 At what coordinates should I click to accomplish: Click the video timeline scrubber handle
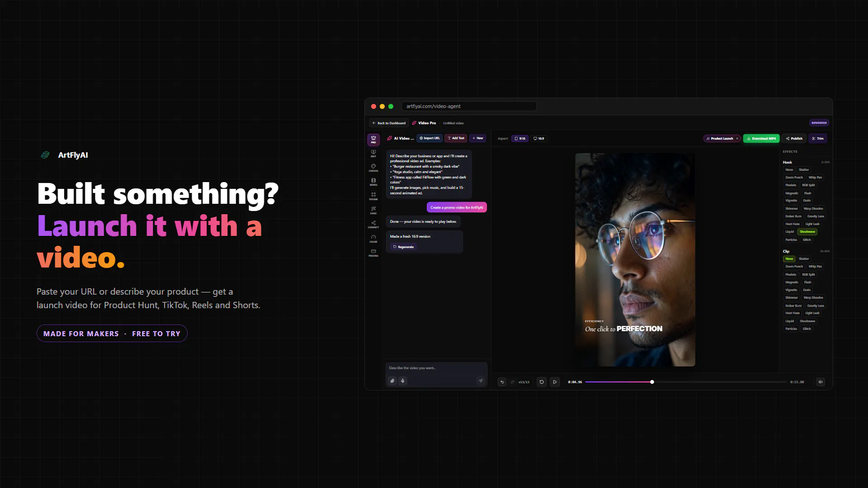coord(652,382)
